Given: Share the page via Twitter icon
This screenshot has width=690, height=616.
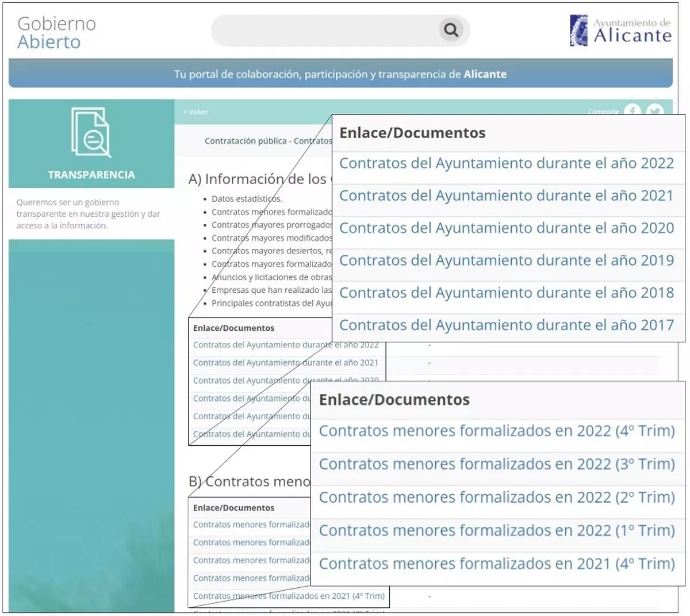Looking at the screenshot, I should (655, 110).
